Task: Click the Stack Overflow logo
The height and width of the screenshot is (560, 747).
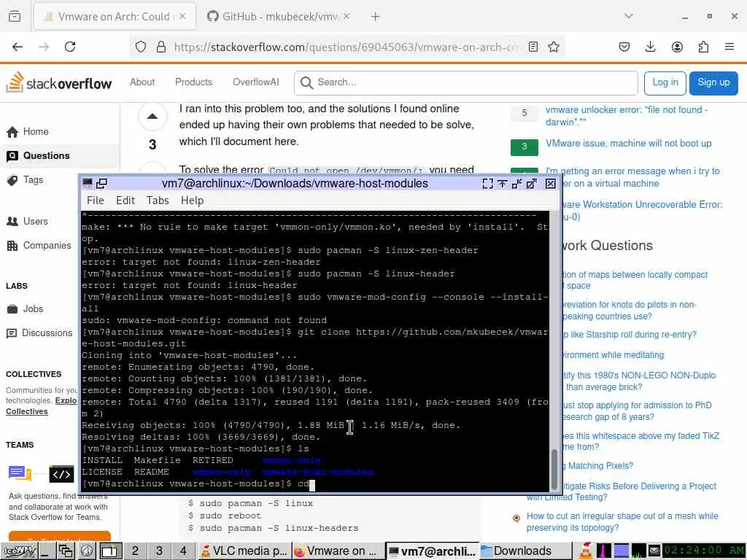Action: point(58,82)
